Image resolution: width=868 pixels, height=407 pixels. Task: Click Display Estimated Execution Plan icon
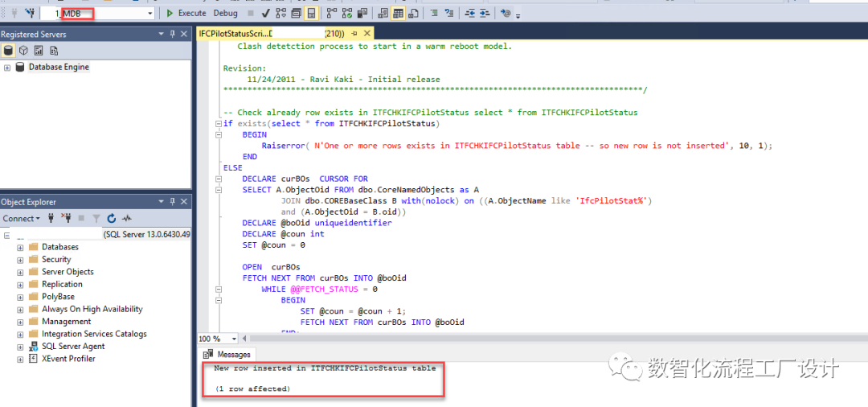point(280,13)
